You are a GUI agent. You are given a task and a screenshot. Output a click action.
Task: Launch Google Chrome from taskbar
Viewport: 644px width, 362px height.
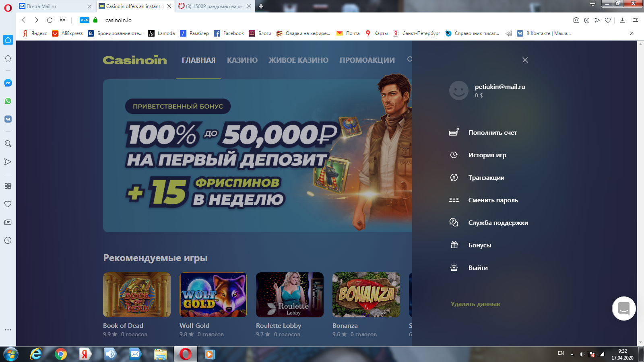coord(61,354)
